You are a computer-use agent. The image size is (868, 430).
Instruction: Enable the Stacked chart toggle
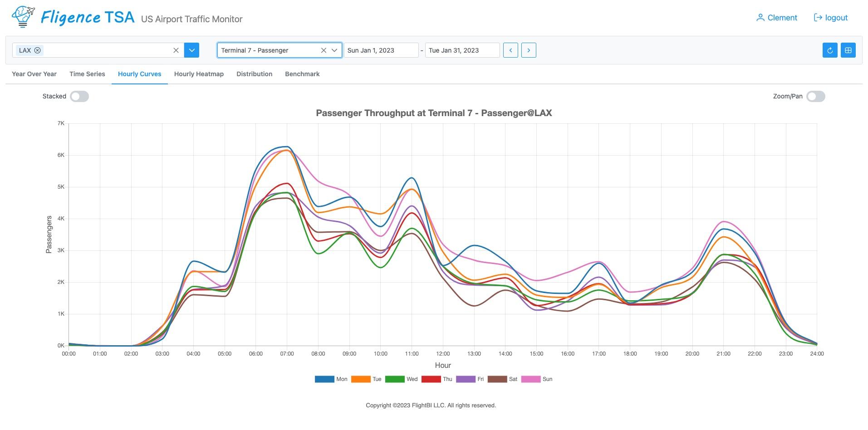[x=79, y=96]
